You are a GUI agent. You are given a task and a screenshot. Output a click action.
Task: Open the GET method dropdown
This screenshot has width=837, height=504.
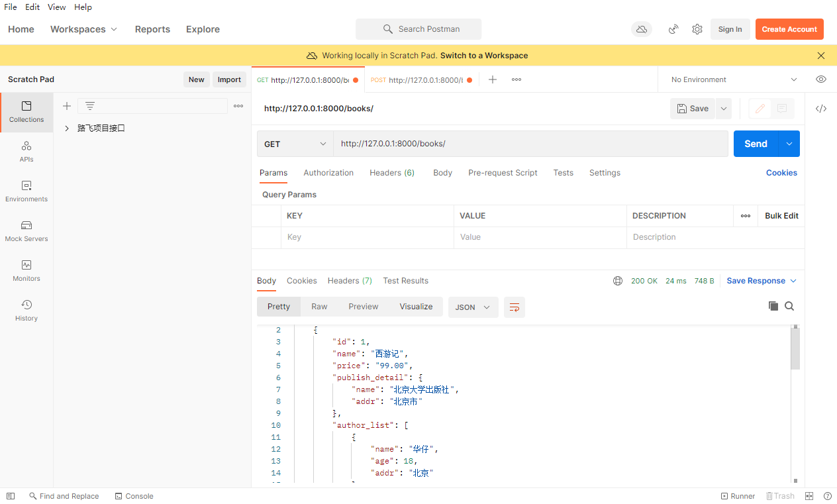[295, 144]
